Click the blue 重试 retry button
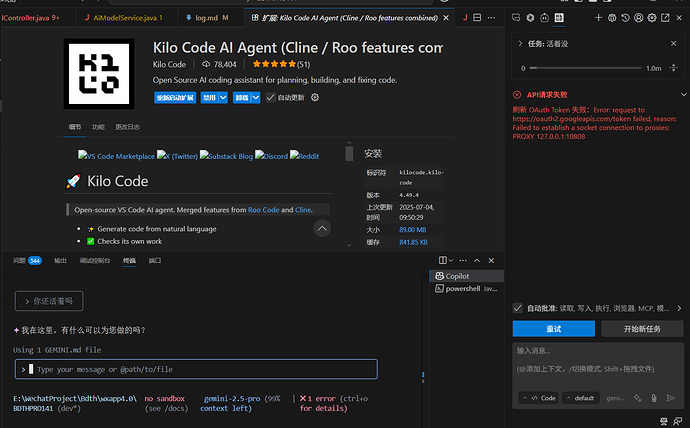This screenshot has width=690, height=428. tap(554, 329)
